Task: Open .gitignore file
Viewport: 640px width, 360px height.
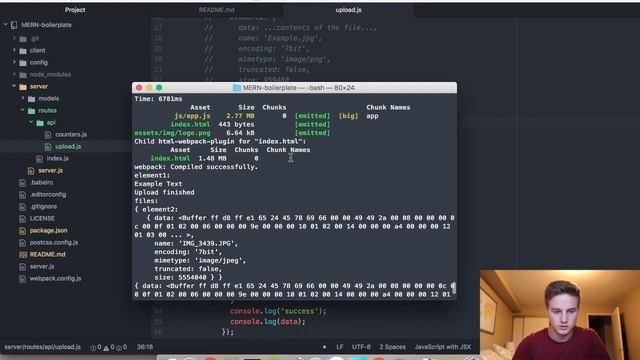Action: coord(43,206)
